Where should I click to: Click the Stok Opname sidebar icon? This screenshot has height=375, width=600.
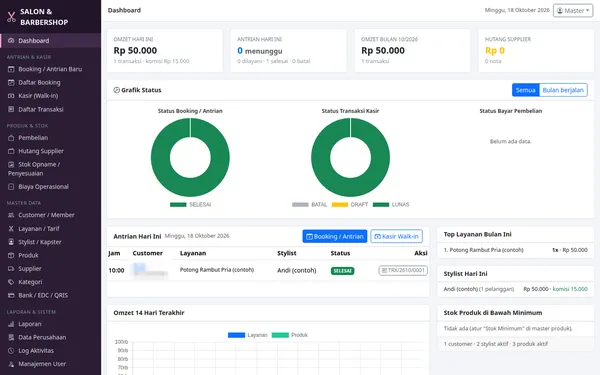(11, 165)
